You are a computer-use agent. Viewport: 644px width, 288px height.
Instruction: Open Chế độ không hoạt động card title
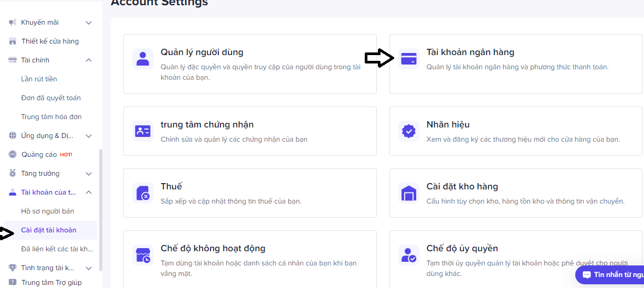(213, 249)
